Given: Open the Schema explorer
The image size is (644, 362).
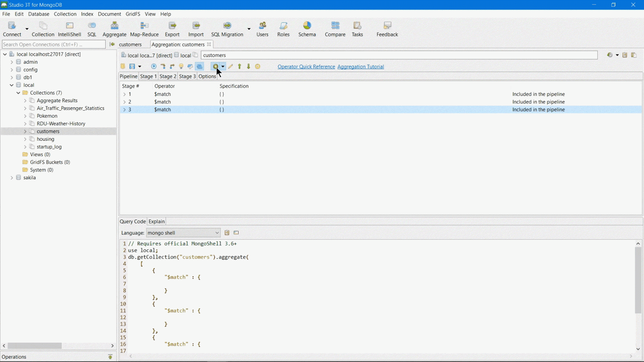Looking at the screenshot, I should pyautogui.click(x=307, y=29).
